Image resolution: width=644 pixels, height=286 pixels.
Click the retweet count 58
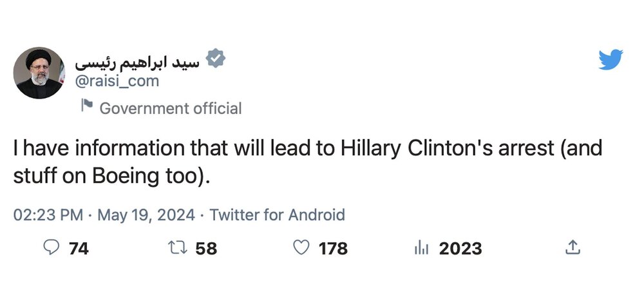[x=205, y=248]
